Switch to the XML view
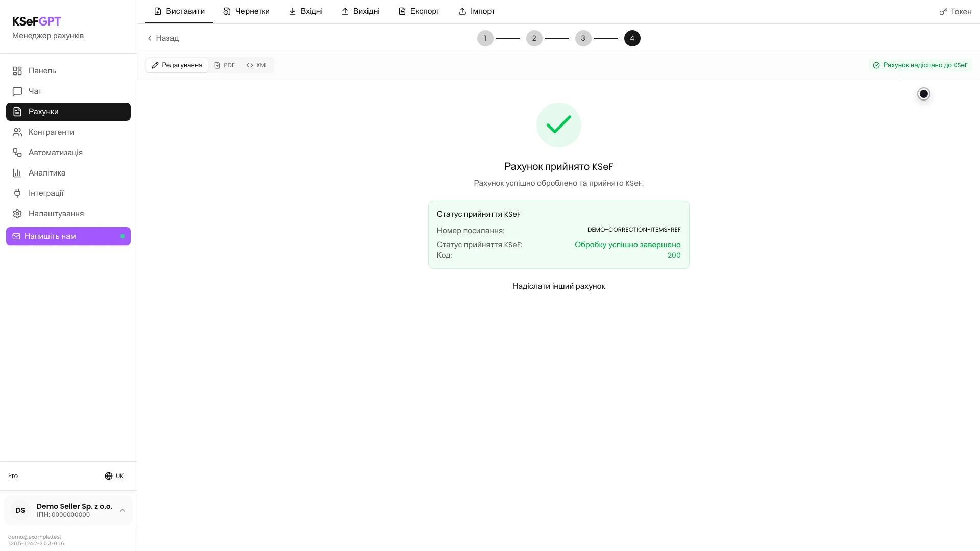The image size is (980, 551). (257, 65)
